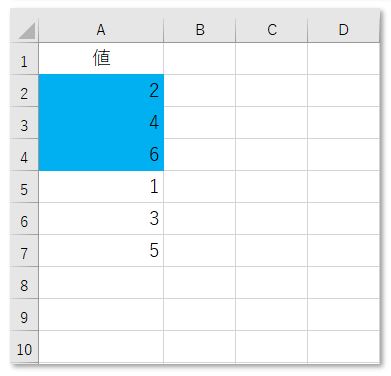Click cell A6 with value 3
The image size is (391, 376).
[101, 219]
